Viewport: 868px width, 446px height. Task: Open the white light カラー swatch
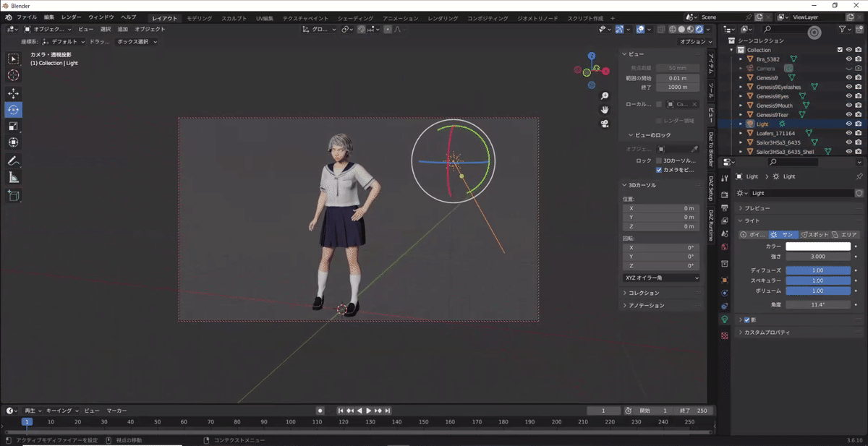coord(818,246)
